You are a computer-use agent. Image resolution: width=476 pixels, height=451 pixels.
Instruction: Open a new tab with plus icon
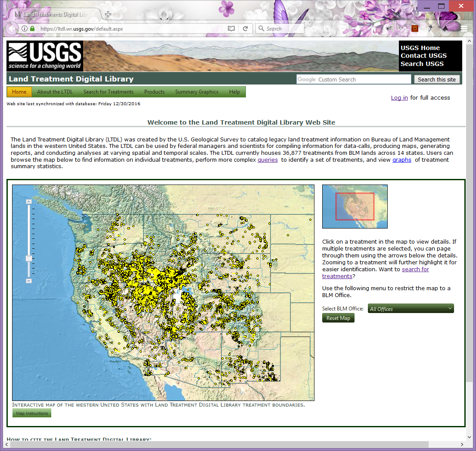click(x=108, y=14)
